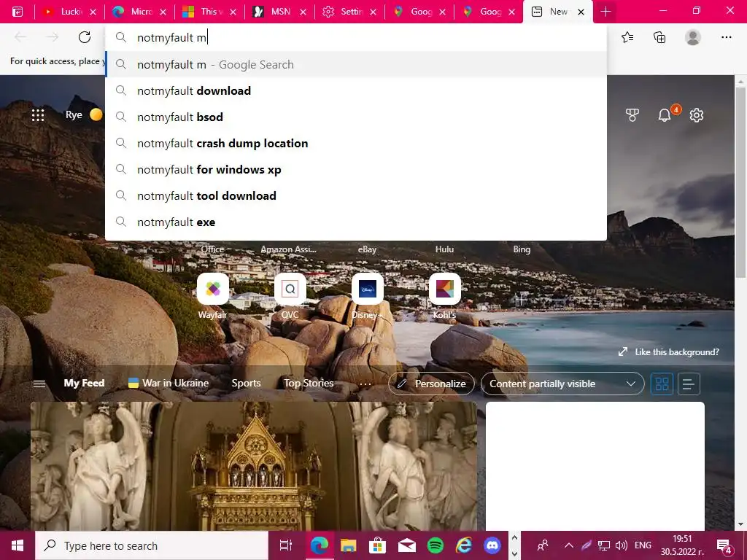
Task: Open Microsoft Rewards trophy icon
Action: coord(632,114)
